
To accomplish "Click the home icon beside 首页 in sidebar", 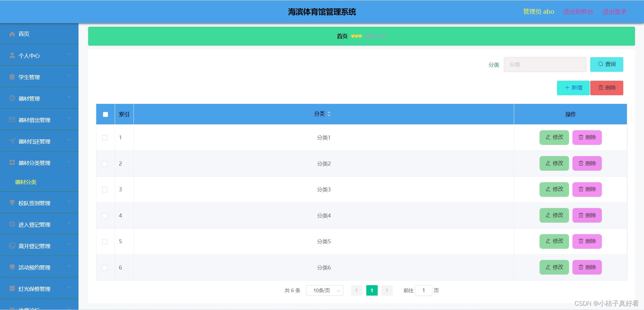I will 12,34.
